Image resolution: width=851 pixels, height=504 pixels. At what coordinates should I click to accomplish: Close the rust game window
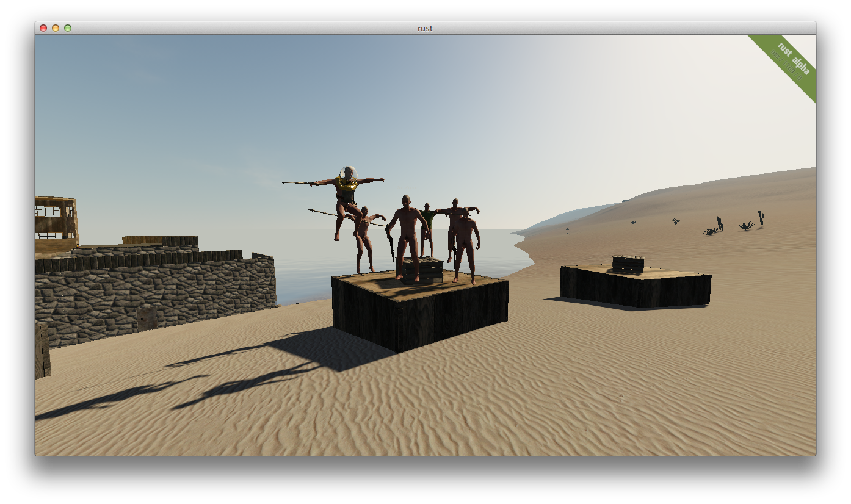(43, 28)
